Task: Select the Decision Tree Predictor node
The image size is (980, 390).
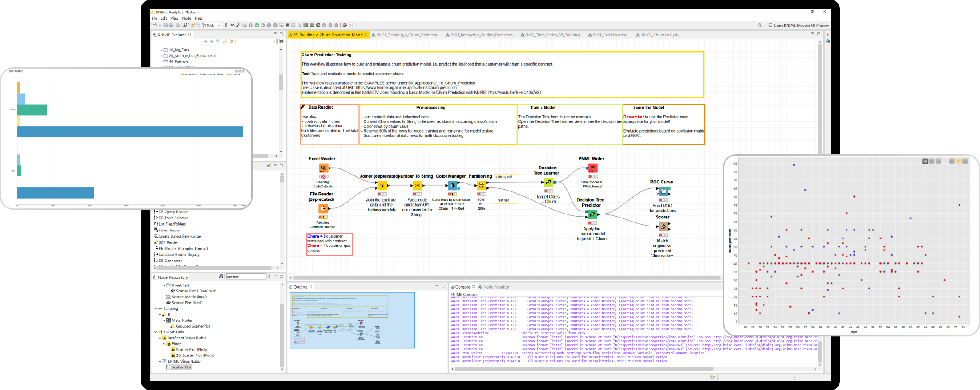Action: [x=592, y=214]
